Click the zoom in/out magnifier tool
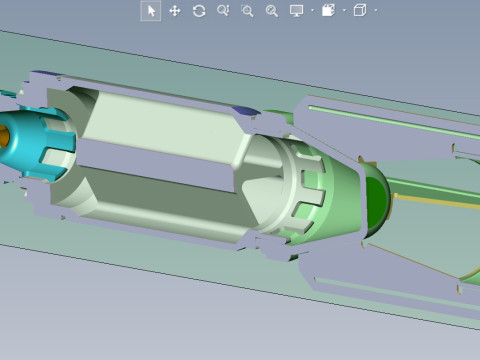This screenshot has width=480, height=360. click(223, 11)
